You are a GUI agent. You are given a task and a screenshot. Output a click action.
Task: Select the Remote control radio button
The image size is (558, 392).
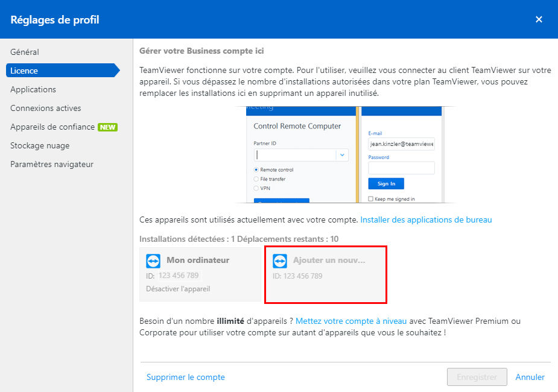(x=256, y=169)
